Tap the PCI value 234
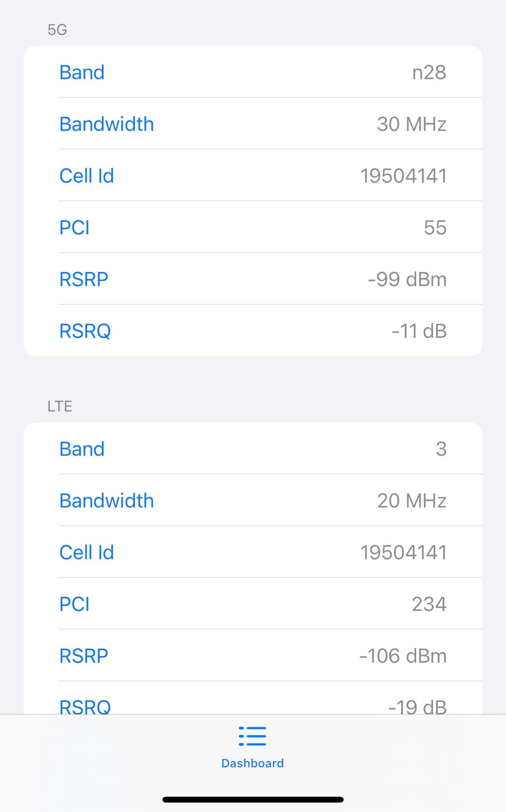The height and width of the screenshot is (812, 506). pyautogui.click(x=429, y=604)
